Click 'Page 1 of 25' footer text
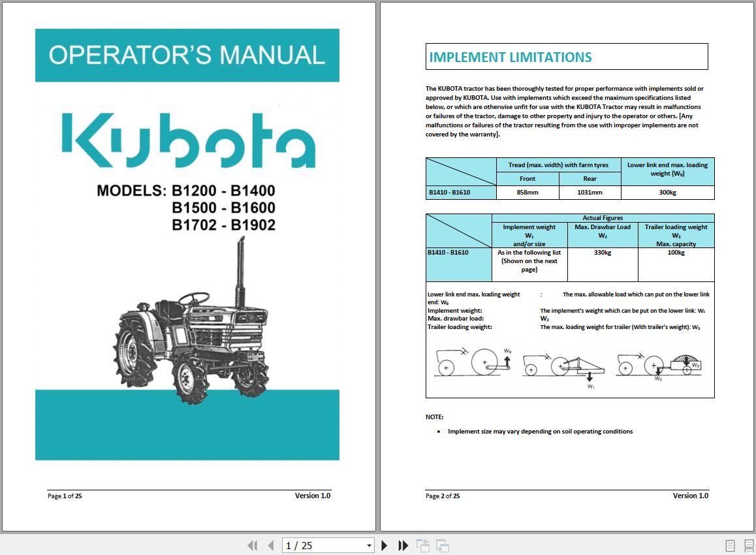This screenshot has width=756, height=555. point(65,496)
